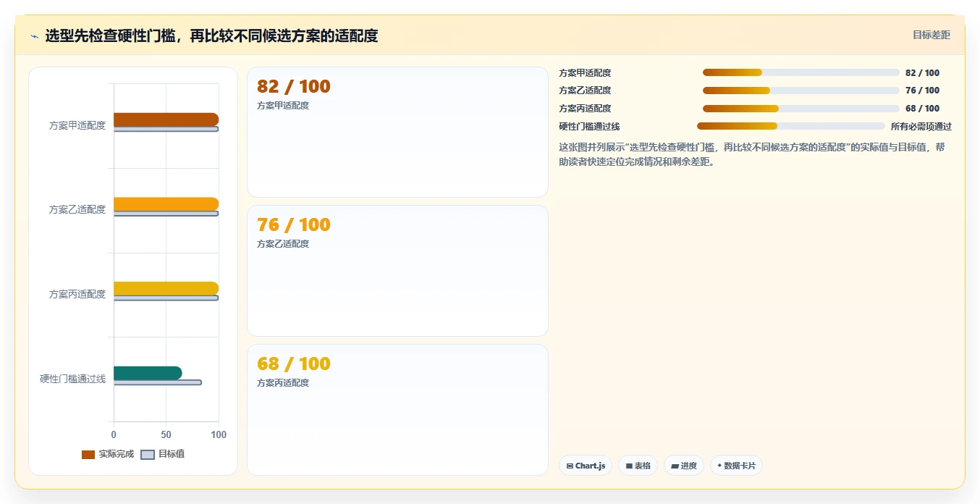The image size is (980, 504).
Task: Select the 数据卡片 chip
Action: coord(736,466)
